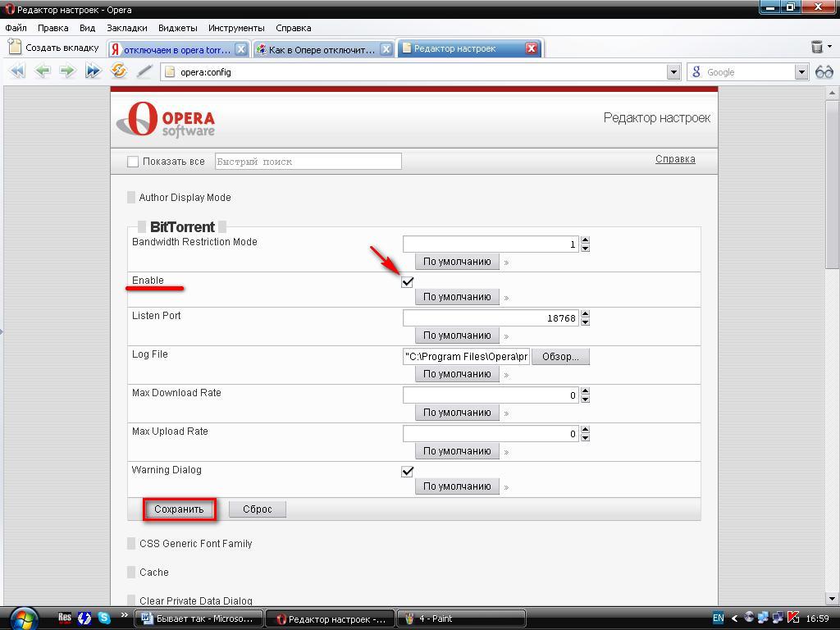Uncheck the BitTorrent Enable checkbox
The height and width of the screenshot is (630, 840).
407,281
